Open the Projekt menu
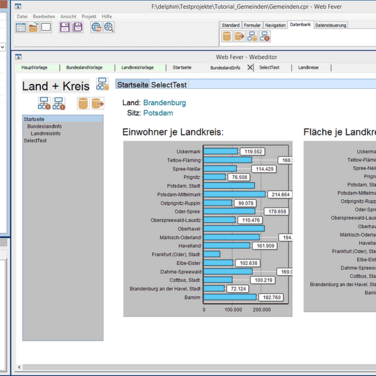This screenshot has width=376, height=376. 89,16
